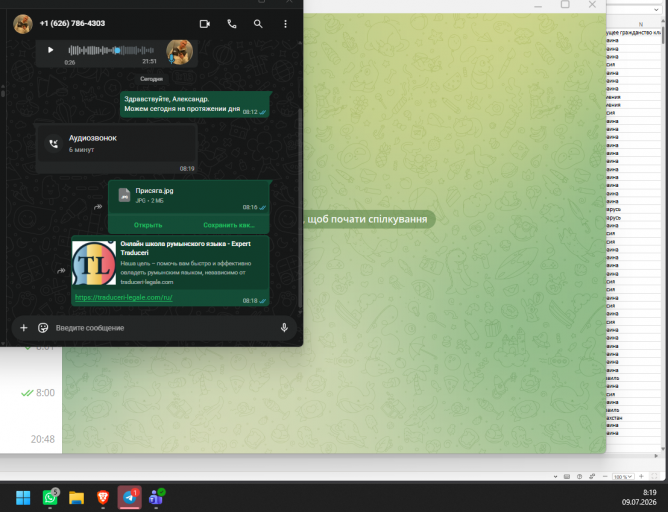
Task: Record a voice message with microphone
Action: coord(284,328)
